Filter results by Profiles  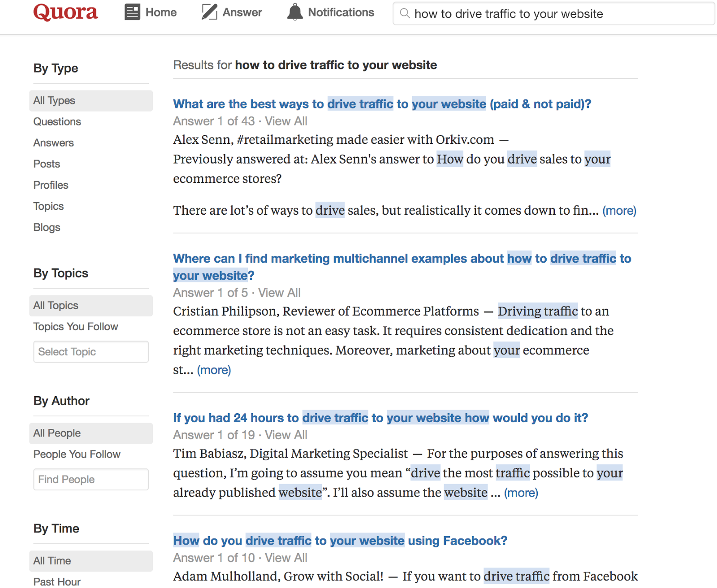pos(51,185)
